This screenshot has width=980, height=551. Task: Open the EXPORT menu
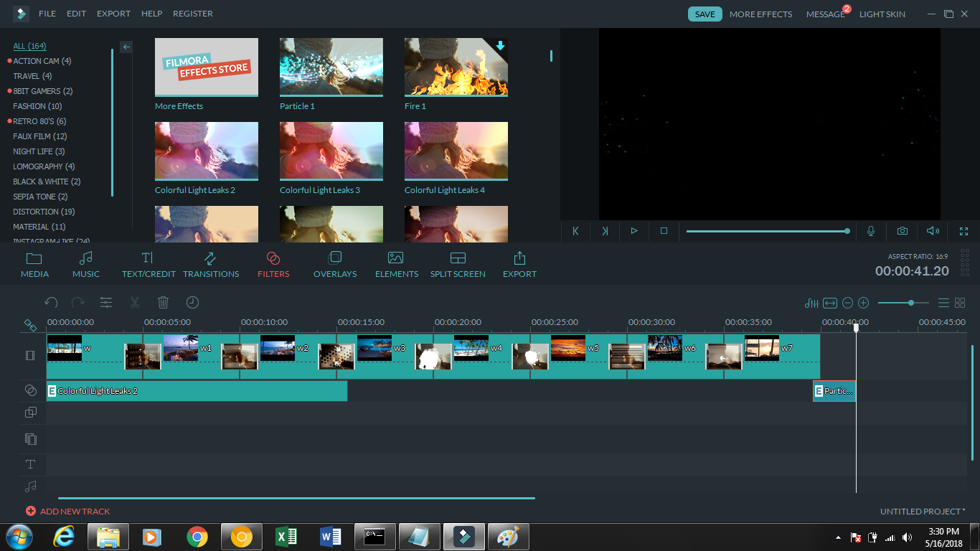114,14
